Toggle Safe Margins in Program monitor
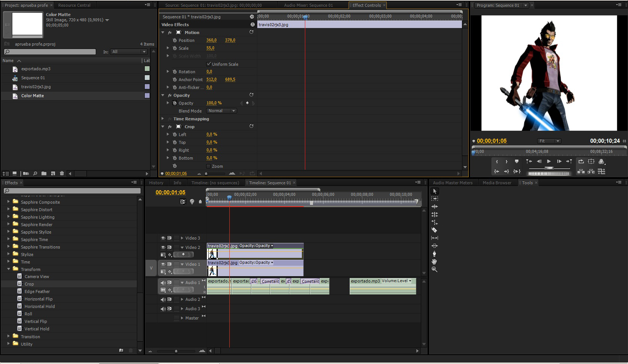This screenshot has width=628, height=364. [x=591, y=161]
